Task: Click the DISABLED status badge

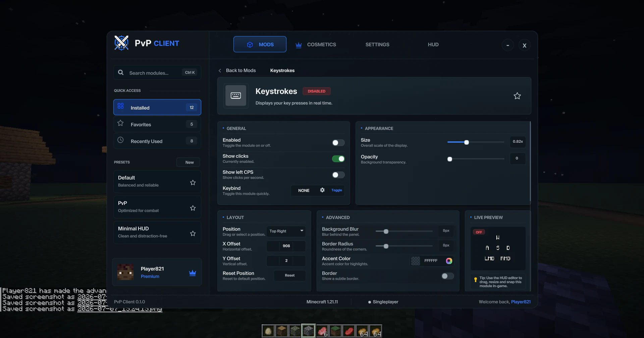Action: tap(317, 91)
